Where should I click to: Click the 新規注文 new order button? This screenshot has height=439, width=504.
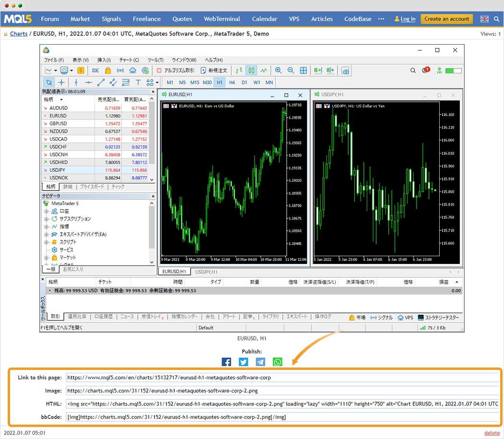[x=214, y=71]
